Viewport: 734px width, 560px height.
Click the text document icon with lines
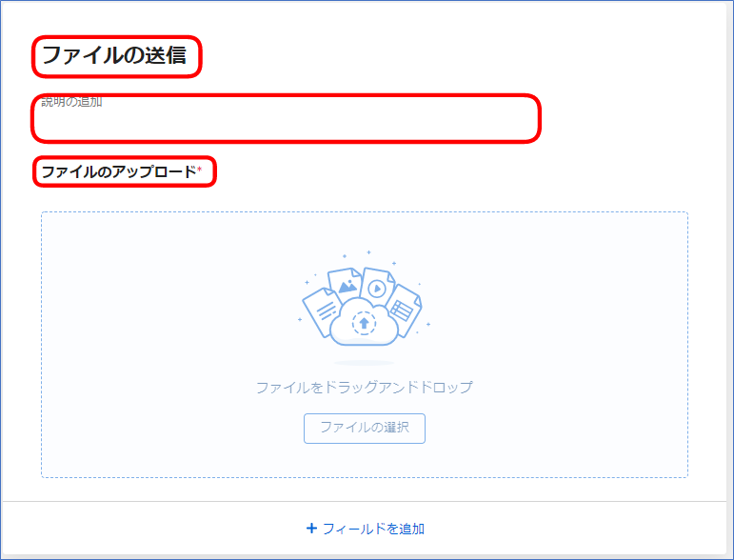(x=323, y=310)
